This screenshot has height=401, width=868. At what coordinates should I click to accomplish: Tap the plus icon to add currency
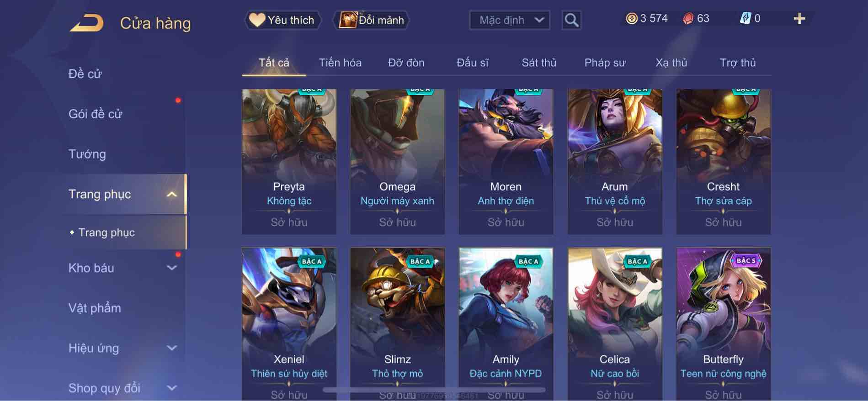pyautogui.click(x=799, y=19)
